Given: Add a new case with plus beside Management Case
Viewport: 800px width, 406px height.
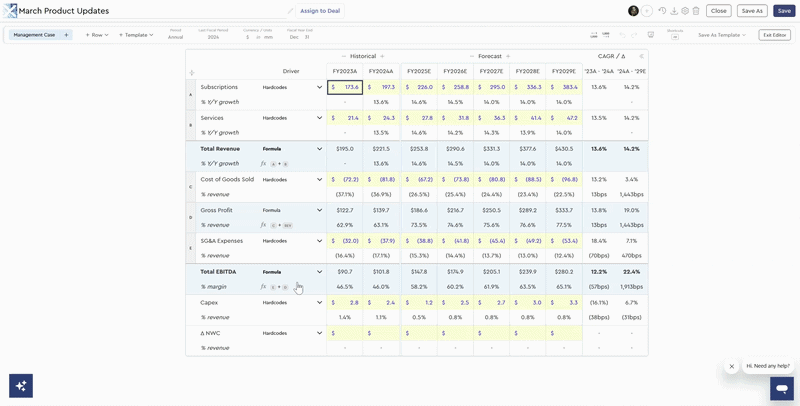Looking at the screenshot, I should [x=66, y=35].
